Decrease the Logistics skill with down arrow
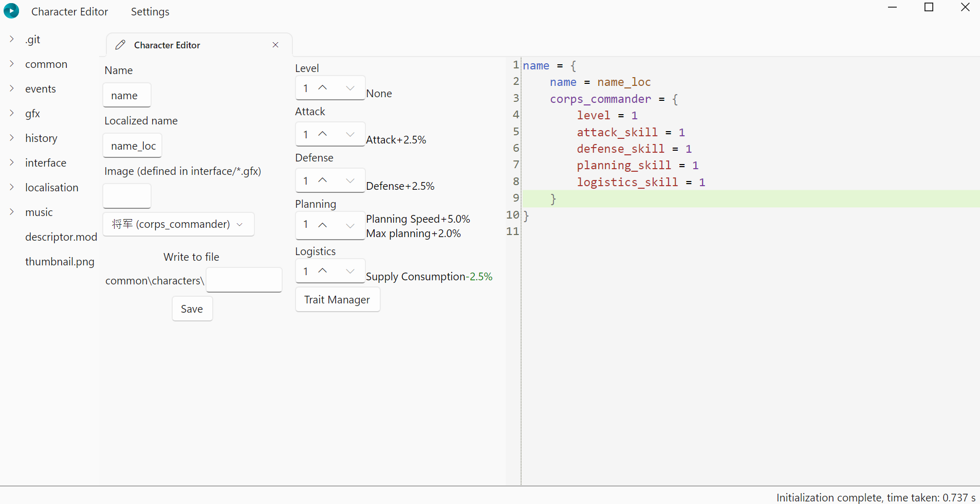Viewport: 980px width, 504px height. click(350, 271)
